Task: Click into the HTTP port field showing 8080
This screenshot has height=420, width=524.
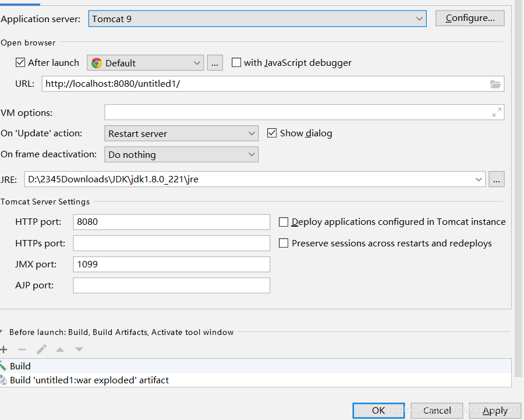Action: pos(171,222)
